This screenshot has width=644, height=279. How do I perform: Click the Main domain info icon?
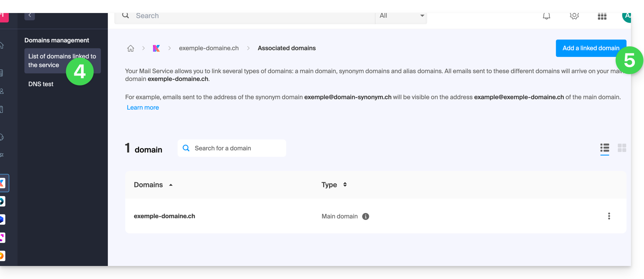click(365, 217)
